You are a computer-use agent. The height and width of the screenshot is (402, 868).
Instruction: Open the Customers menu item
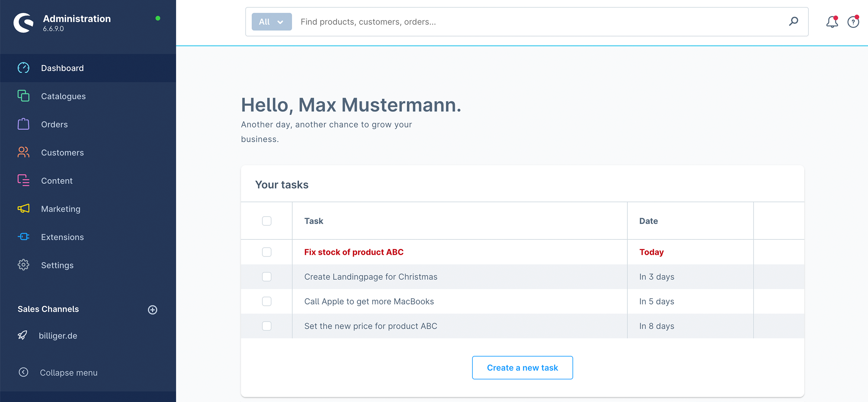[88, 153]
